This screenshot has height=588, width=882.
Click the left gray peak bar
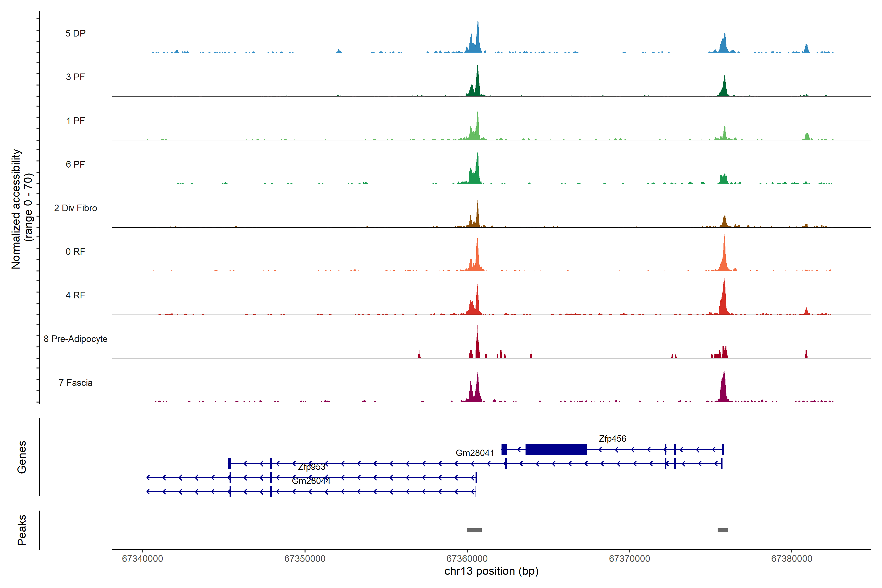point(474,530)
